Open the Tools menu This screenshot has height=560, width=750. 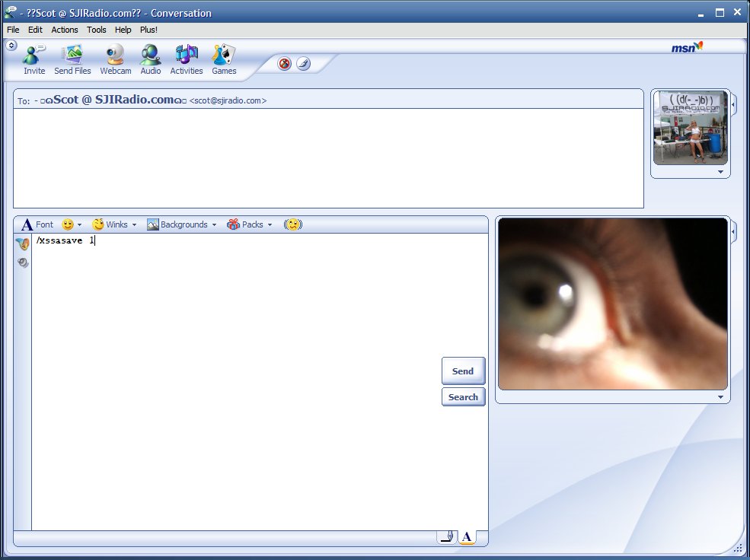96,30
